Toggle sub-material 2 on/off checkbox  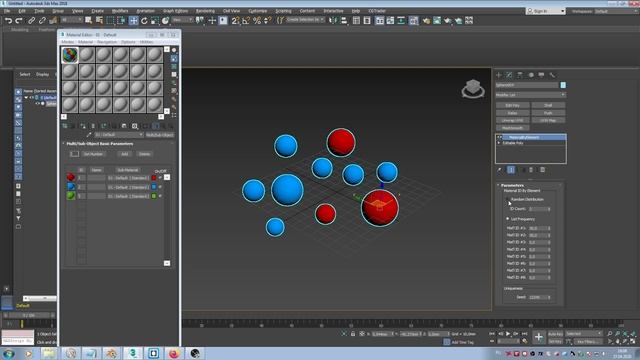[160, 187]
